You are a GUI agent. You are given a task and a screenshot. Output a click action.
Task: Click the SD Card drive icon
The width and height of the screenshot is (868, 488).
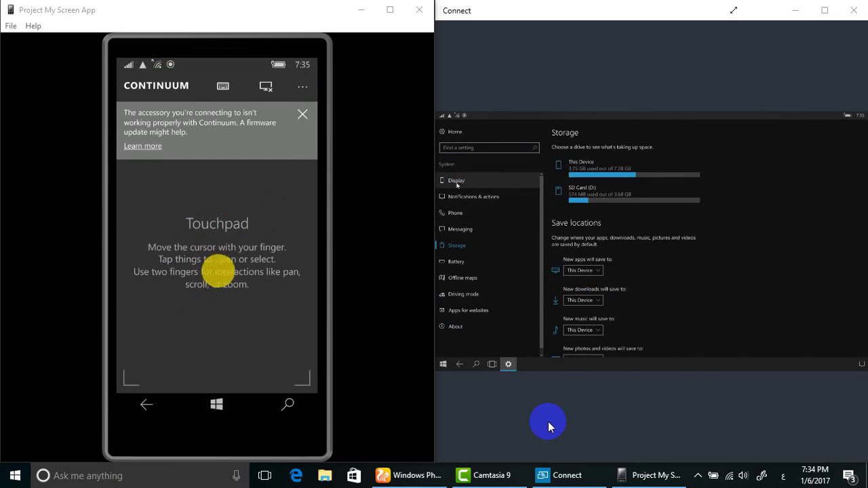coord(558,191)
